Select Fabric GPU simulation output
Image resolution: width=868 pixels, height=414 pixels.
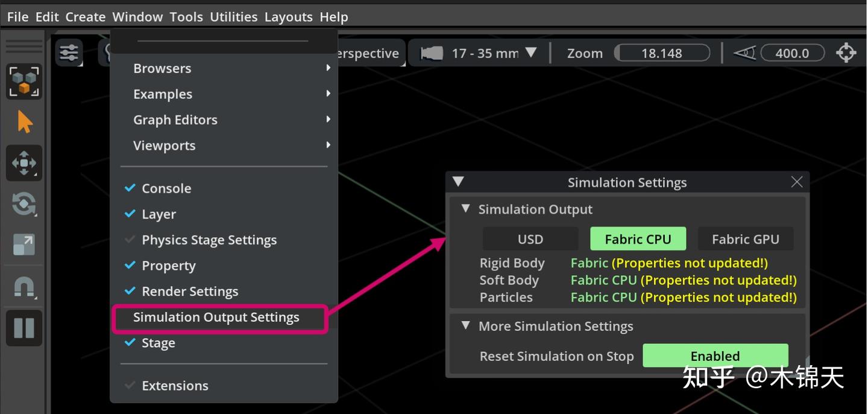745,239
